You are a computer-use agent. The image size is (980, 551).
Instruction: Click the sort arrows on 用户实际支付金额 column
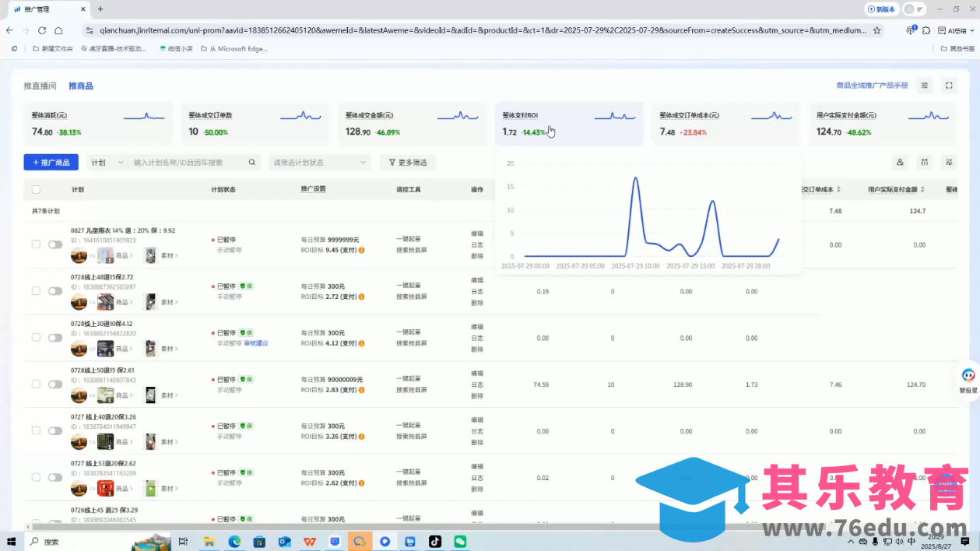click(923, 190)
